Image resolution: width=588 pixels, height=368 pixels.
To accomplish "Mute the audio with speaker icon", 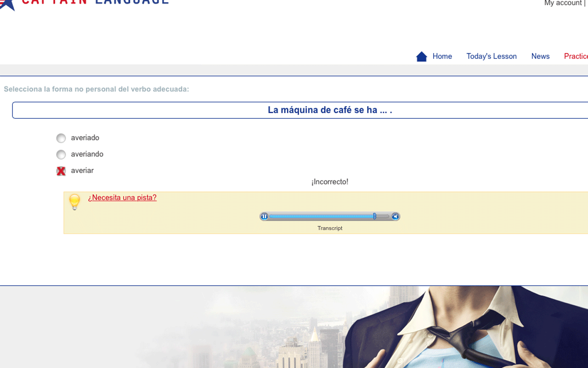I will click(395, 216).
